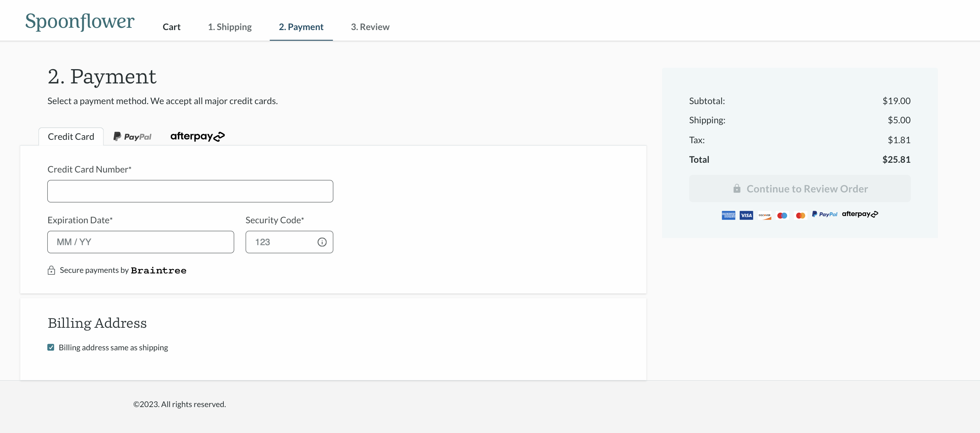980x433 pixels.
Task: Click the security code info icon
Action: (322, 242)
